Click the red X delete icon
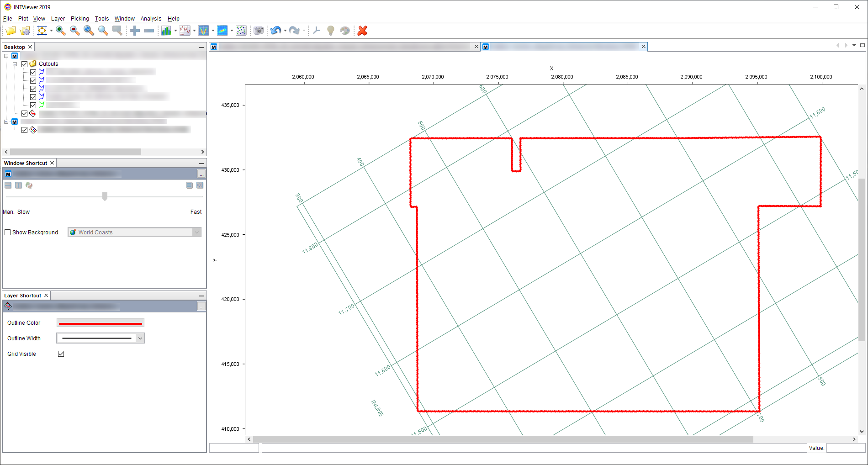 click(x=362, y=31)
